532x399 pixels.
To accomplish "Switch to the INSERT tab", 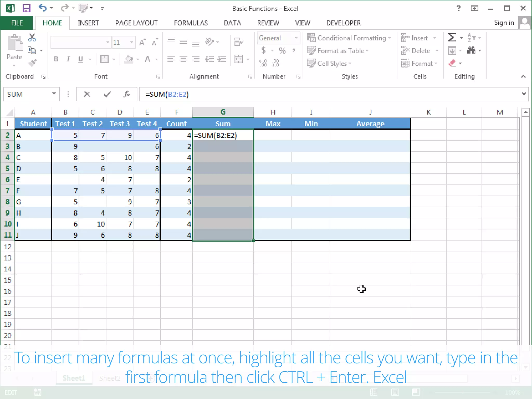I will pos(88,23).
